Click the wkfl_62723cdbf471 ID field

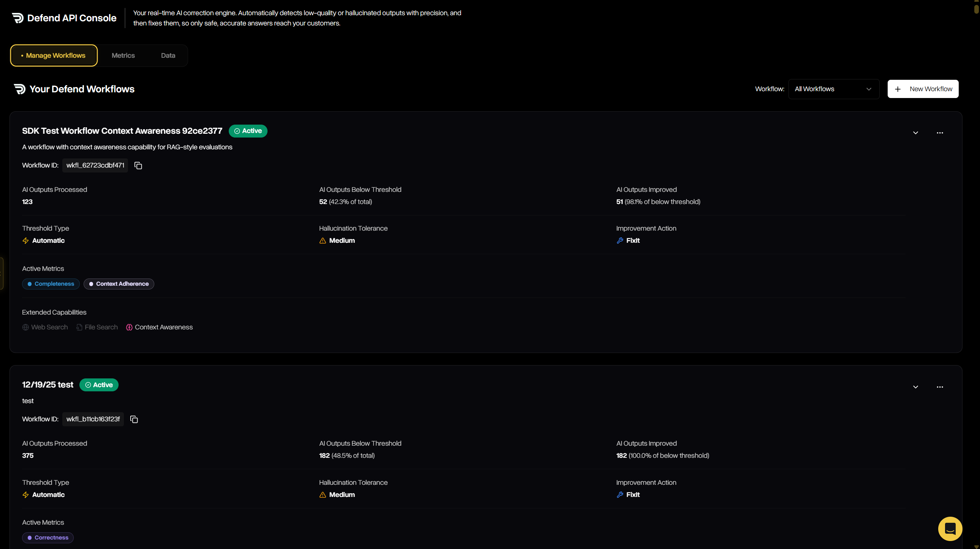95,165
